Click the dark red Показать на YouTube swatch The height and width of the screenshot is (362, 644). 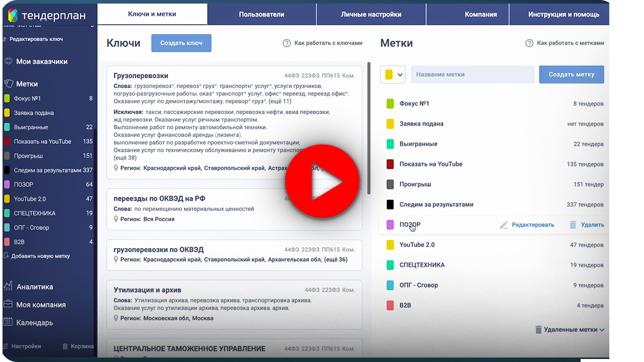[x=390, y=164]
